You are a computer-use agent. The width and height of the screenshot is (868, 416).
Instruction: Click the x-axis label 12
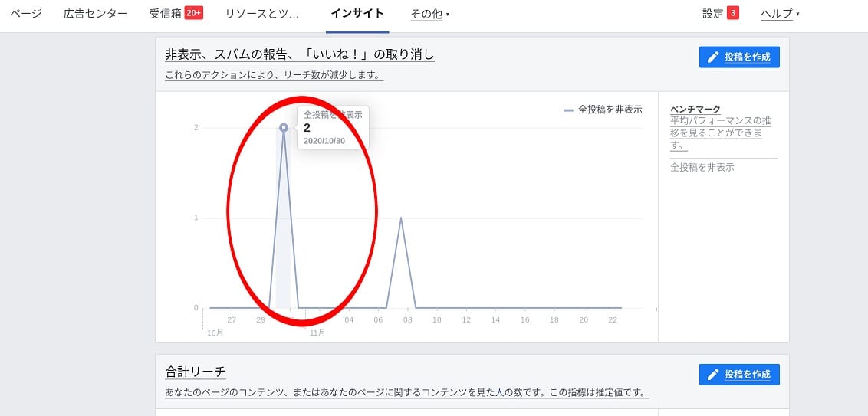[466, 319]
